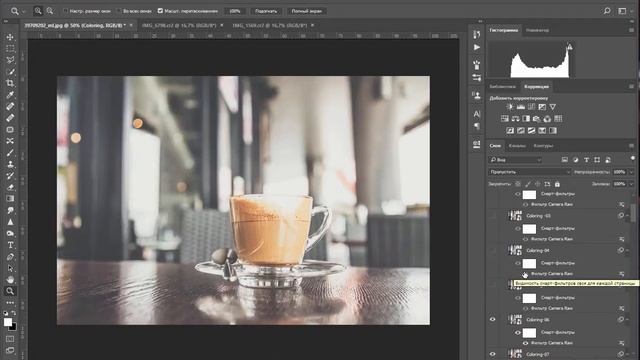Add an Exposure adjustment

(x=542, y=107)
